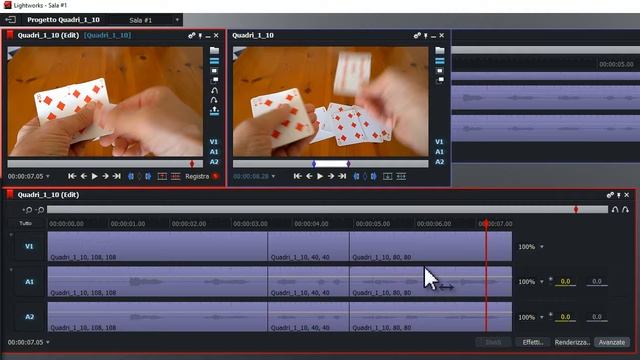The width and height of the screenshot is (640, 360).
Task: Click the export upload icon in Edit viewer
Action: tap(214, 111)
